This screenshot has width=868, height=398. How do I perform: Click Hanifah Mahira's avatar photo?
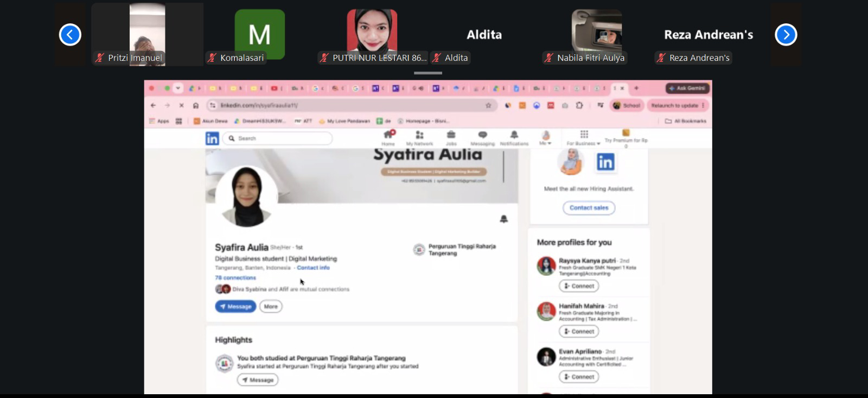point(546,312)
